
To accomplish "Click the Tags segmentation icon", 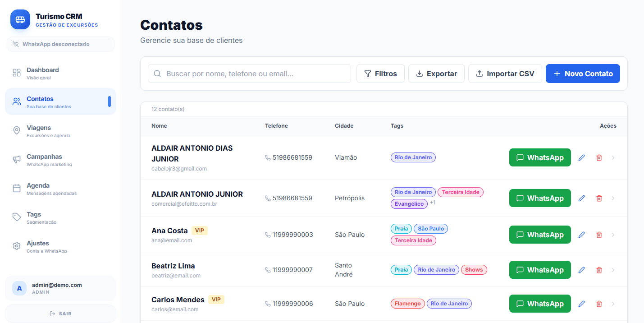I will (16, 216).
